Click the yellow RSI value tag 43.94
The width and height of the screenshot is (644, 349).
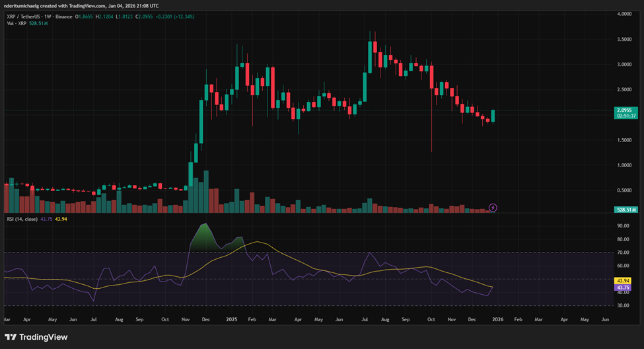(624, 281)
